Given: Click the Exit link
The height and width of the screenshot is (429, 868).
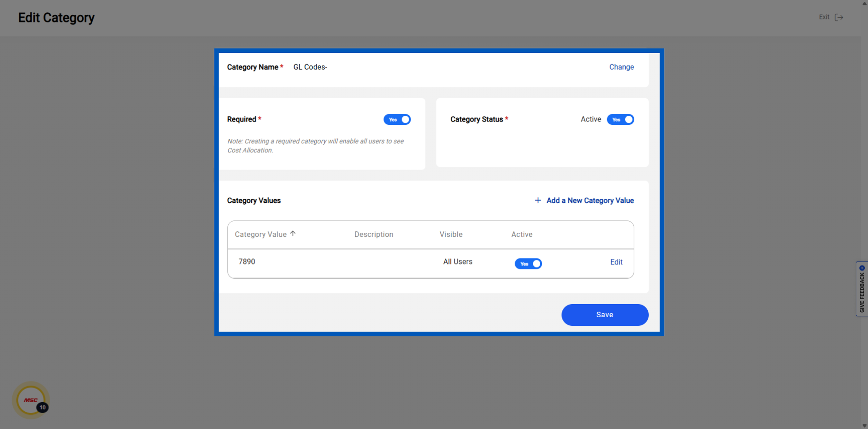Looking at the screenshot, I should (x=824, y=17).
